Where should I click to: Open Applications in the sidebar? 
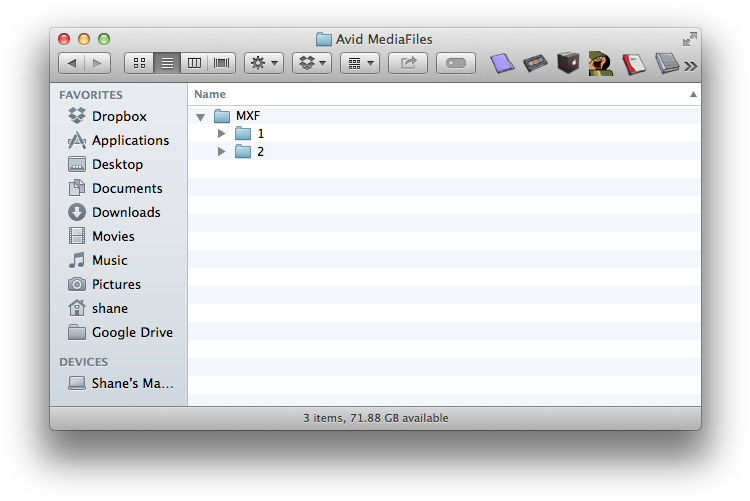[119, 140]
